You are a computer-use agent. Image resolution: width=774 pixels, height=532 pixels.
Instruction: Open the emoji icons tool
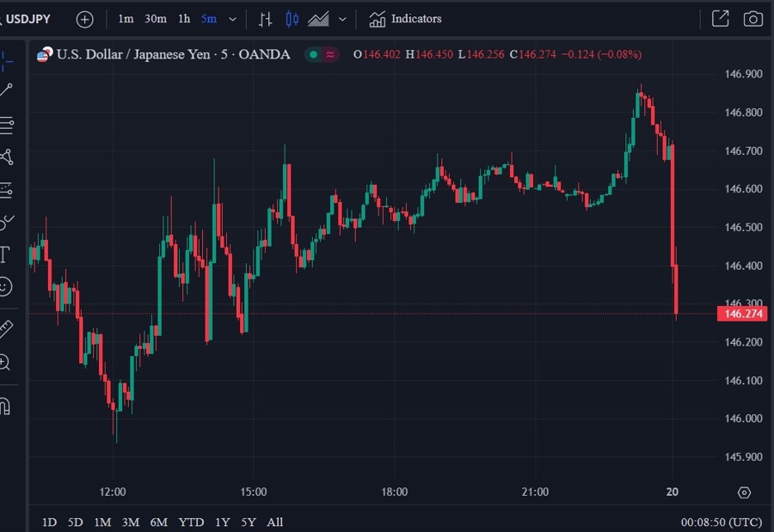[x=6, y=287]
